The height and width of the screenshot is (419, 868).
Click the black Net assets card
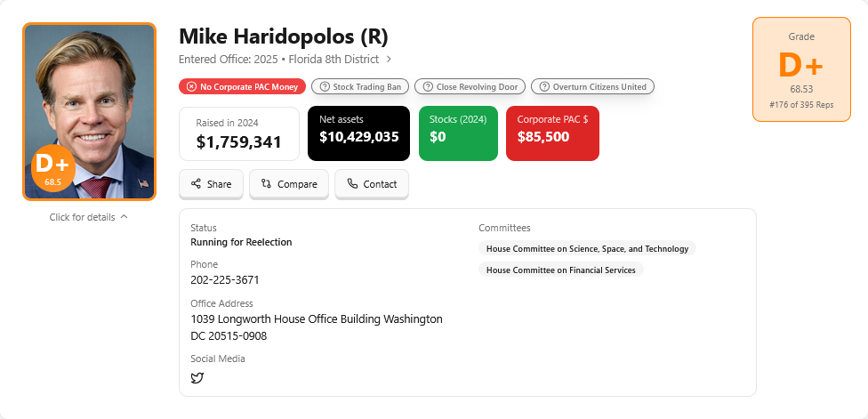point(358,133)
